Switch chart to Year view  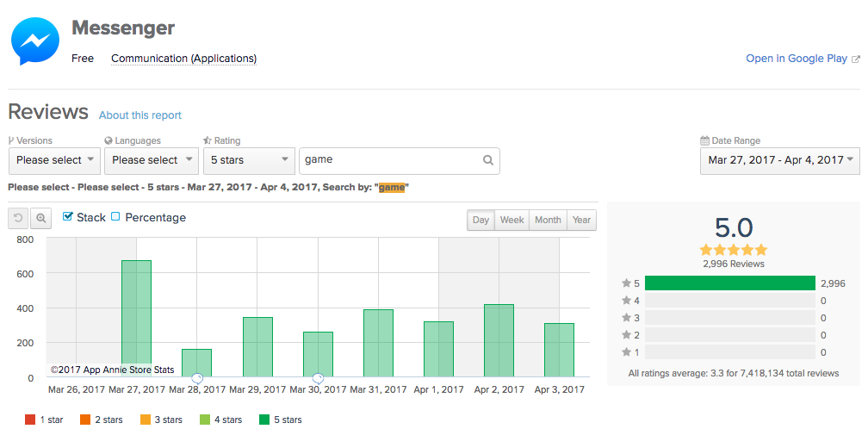[x=581, y=220]
